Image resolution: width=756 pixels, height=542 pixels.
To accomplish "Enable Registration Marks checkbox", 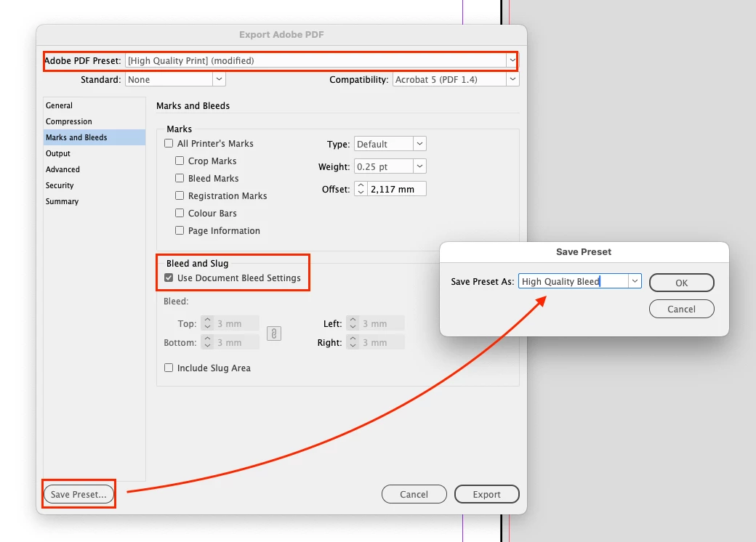I will [x=180, y=195].
